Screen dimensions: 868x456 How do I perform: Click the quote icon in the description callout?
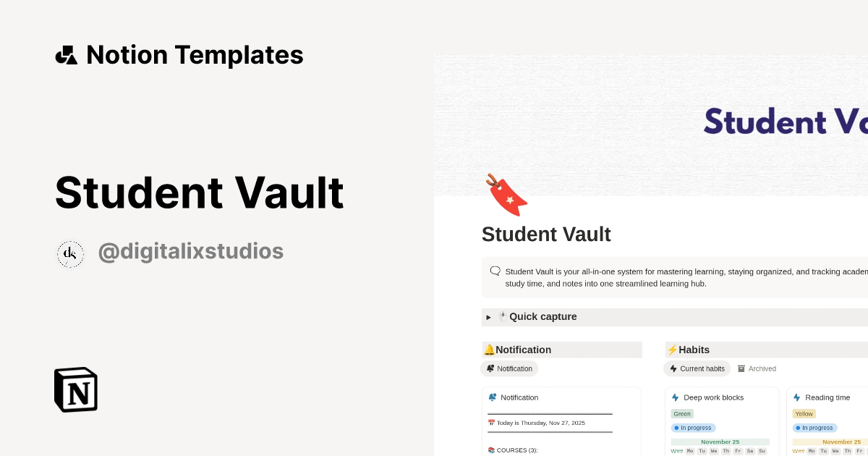tap(495, 270)
